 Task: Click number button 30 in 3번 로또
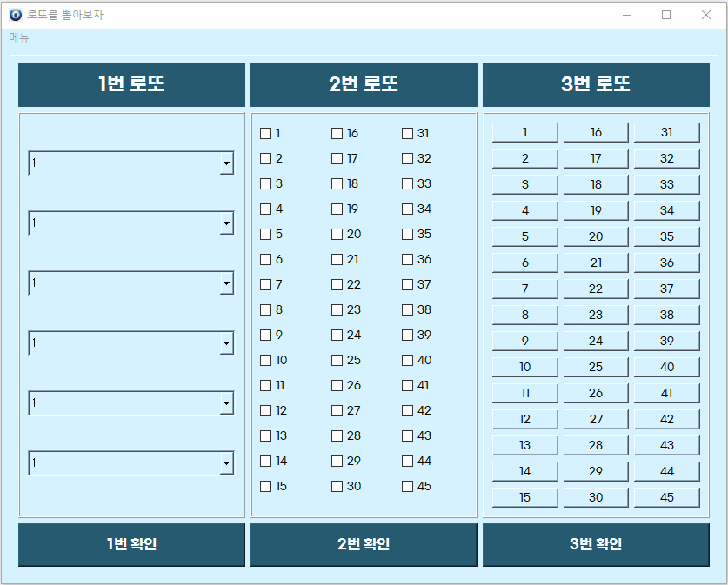coord(596,498)
